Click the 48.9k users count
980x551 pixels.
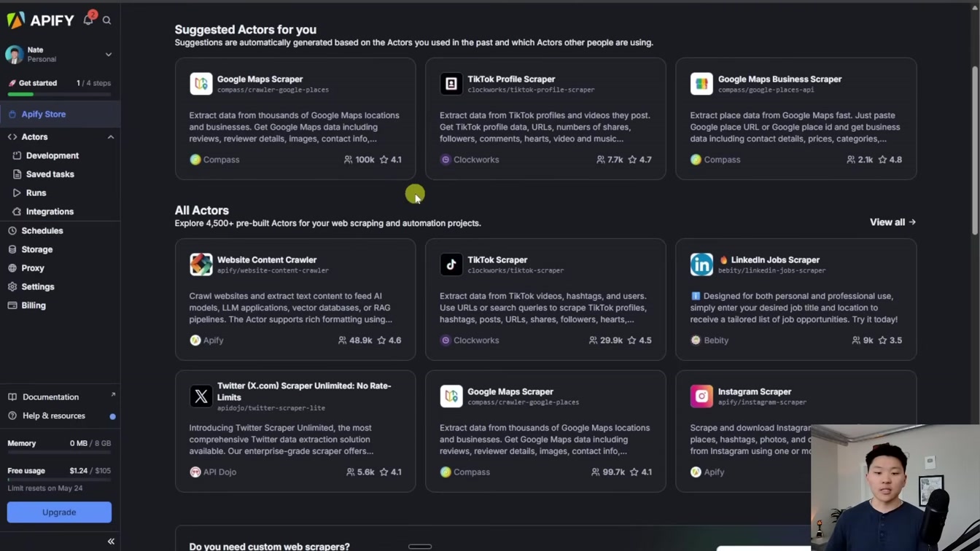pyautogui.click(x=355, y=340)
